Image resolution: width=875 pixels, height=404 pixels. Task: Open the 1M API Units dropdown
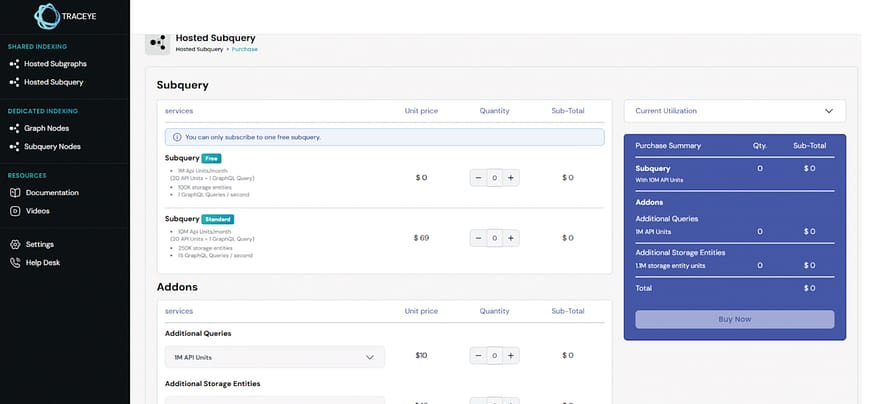pyautogui.click(x=275, y=357)
